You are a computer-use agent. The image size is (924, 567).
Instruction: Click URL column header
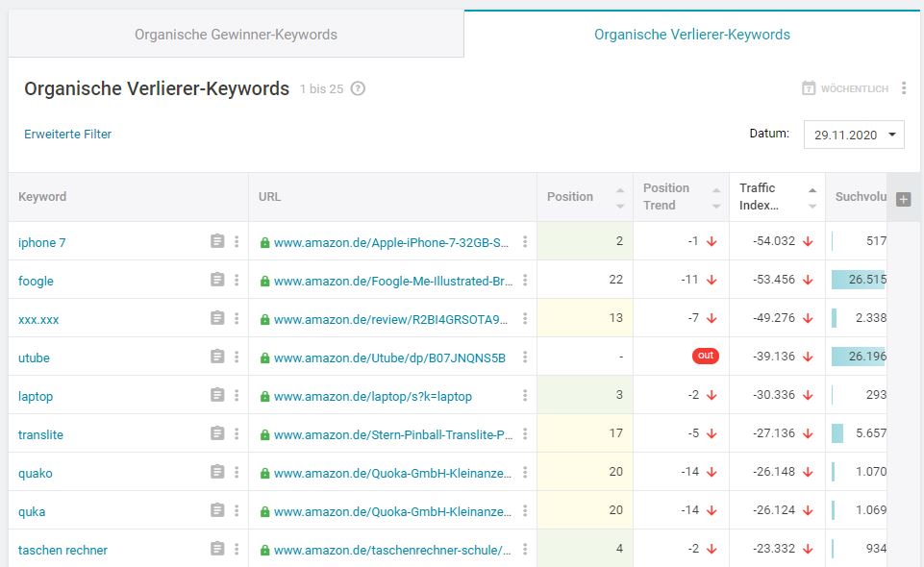tap(269, 197)
